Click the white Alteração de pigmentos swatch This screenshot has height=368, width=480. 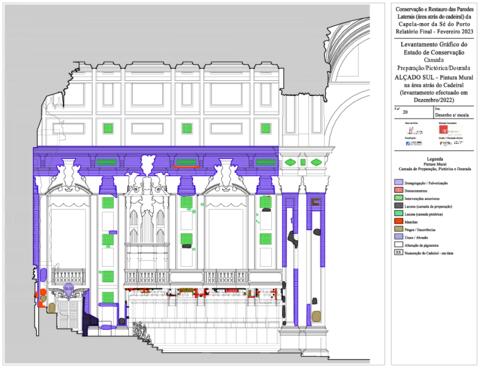pos(399,245)
